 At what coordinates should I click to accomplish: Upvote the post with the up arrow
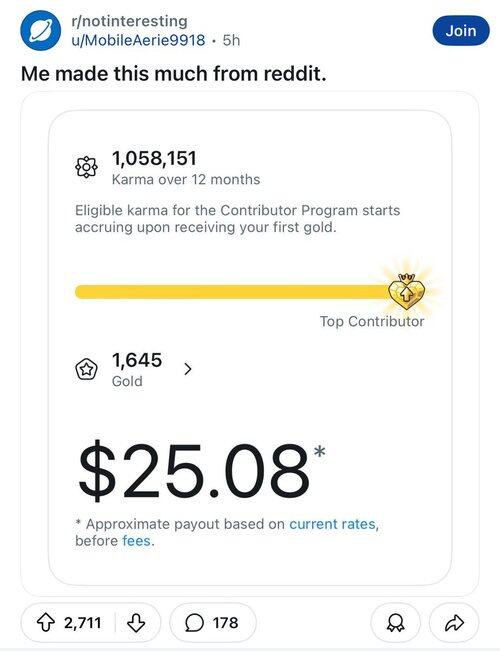(46, 622)
